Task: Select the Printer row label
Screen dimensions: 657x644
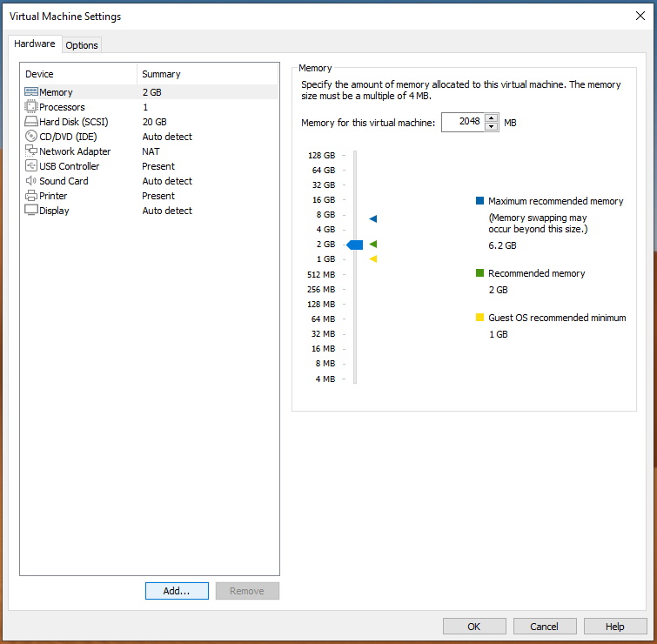Action: coord(53,196)
